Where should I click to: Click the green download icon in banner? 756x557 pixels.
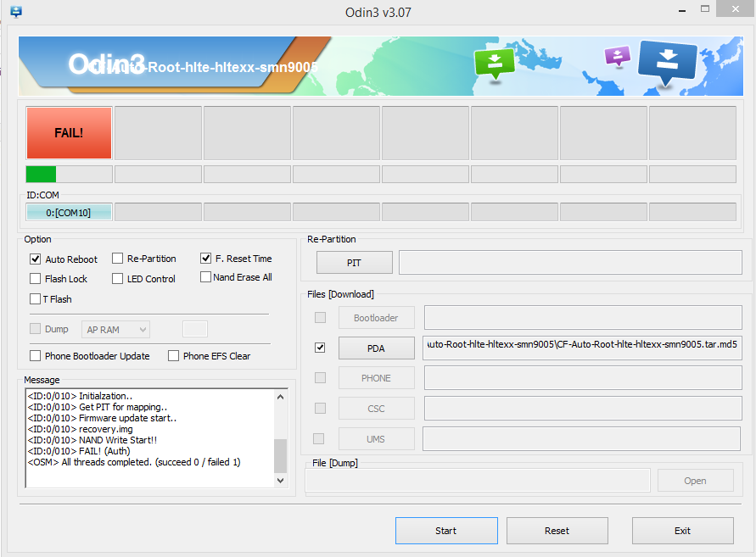point(495,63)
